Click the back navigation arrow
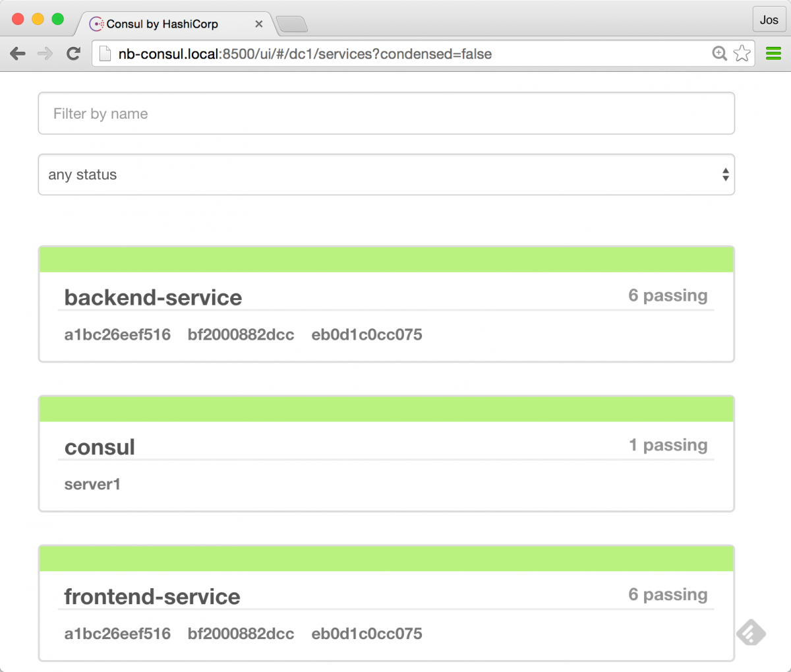791x672 pixels. click(18, 53)
